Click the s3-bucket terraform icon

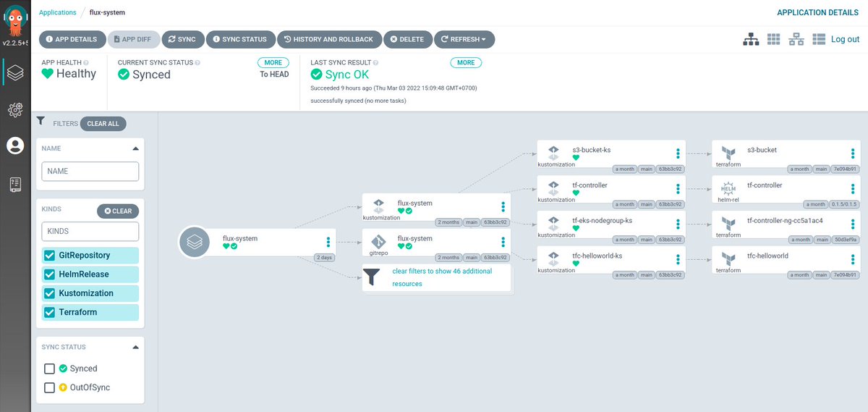point(728,153)
